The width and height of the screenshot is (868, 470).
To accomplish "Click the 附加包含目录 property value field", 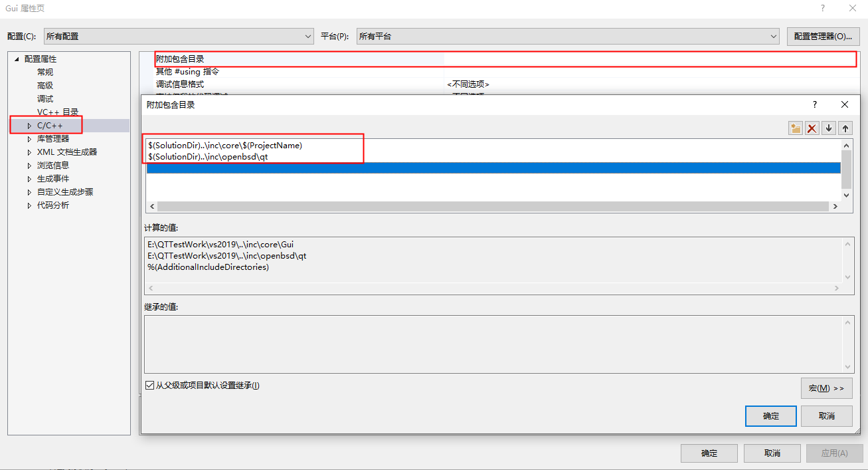I will 650,59.
